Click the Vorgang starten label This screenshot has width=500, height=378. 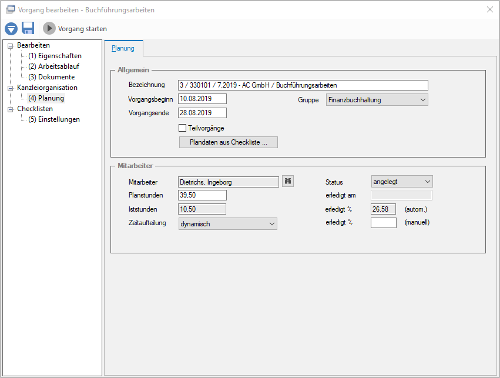click(x=82, y=29)
